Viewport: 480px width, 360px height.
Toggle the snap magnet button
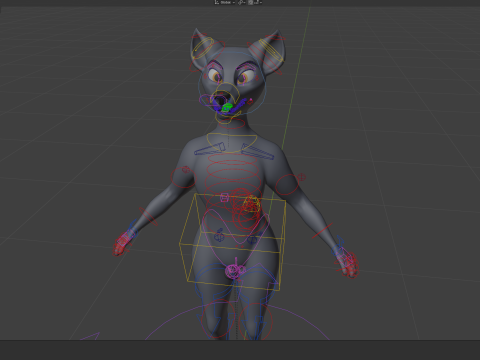click(250, 2)
